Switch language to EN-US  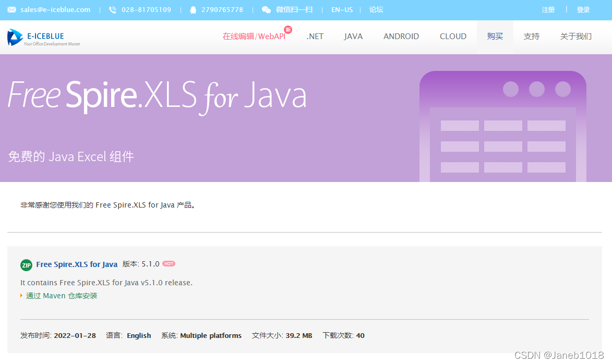pos(342,10)
